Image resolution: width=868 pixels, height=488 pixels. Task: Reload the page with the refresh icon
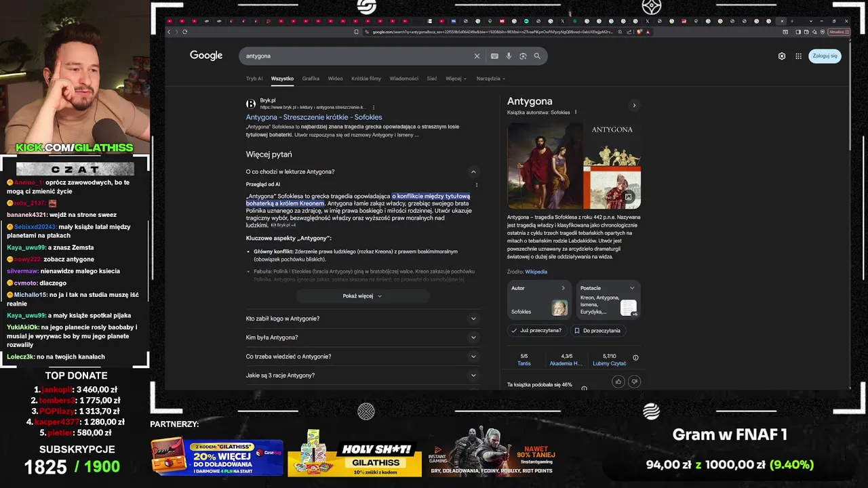click(184, 32)
